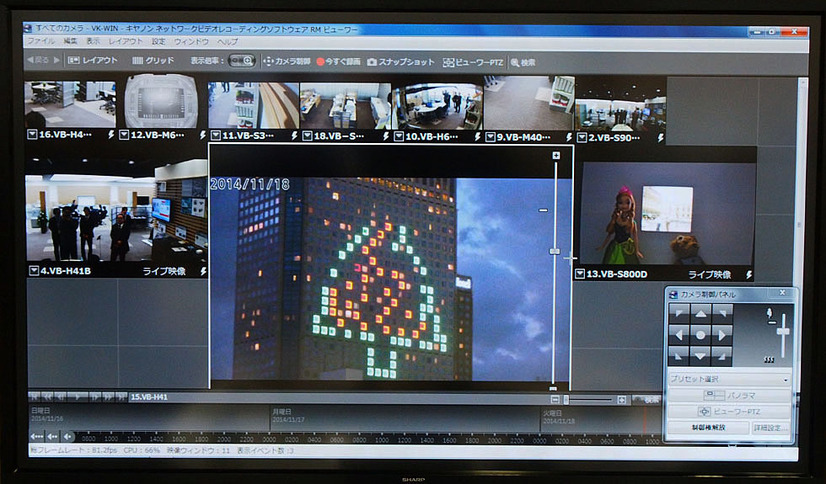The width and height of the screenshot is (826, 484).
Task: Tilt camera down in カメラ制御パネル
Action: pyautogui.click(x=701, y=356)
